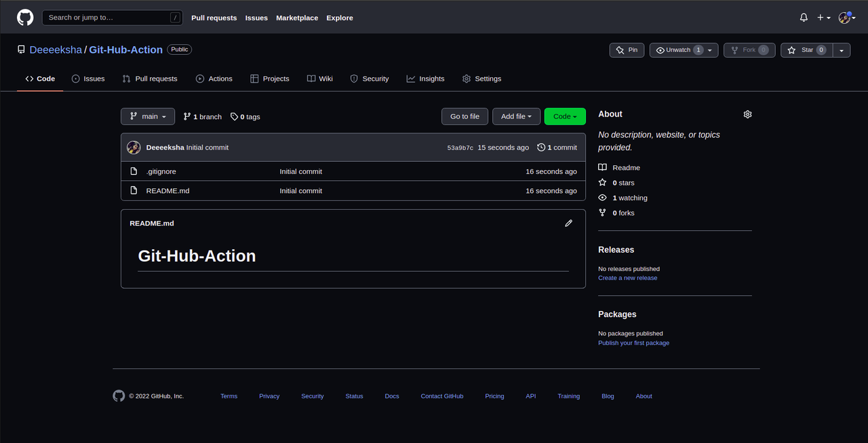Screen dimensions: 868x443
Task: Open footer Contact GitHub link
Action: [x=442, y=396]
